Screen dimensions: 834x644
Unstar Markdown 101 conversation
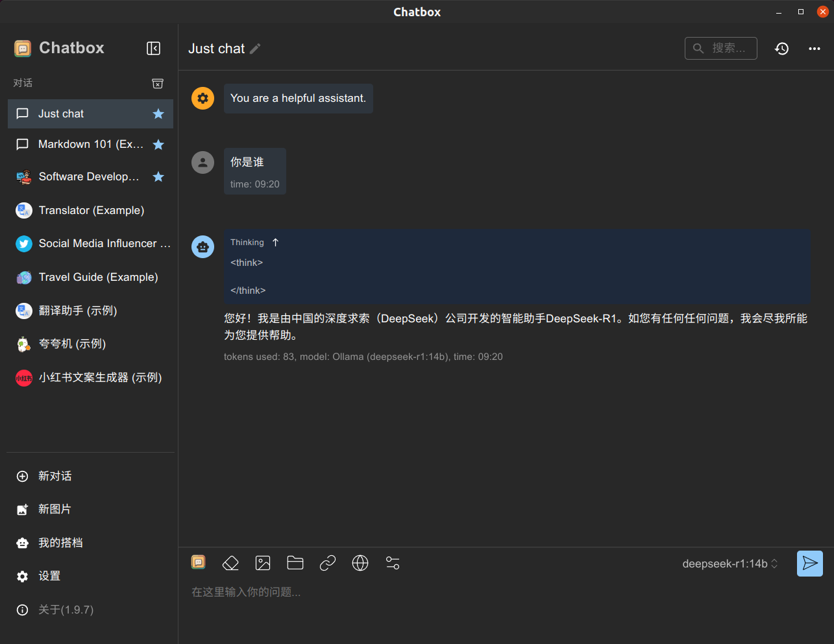pyautogui.click(x=158, y=145)
